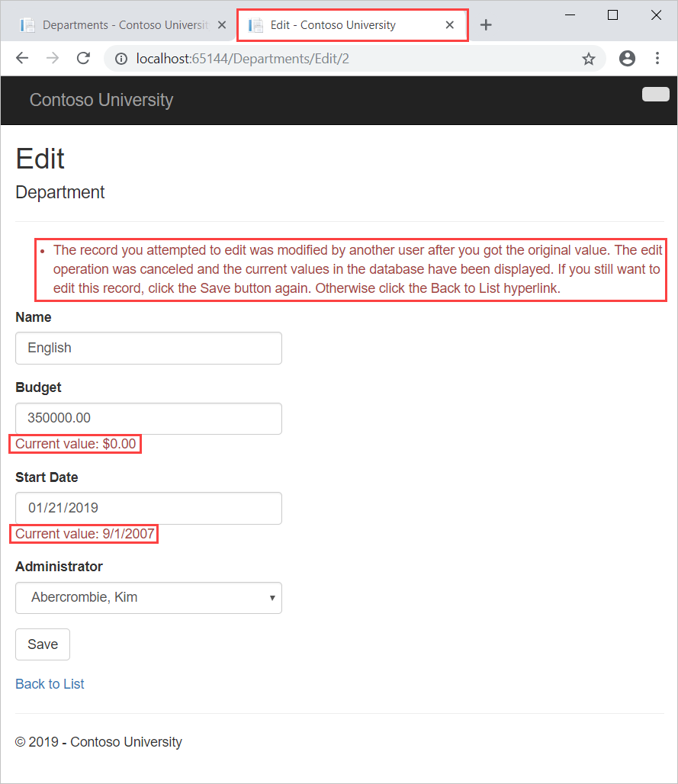Screen dimensions: 678x784
Task: Click the Start Date field
Action: [x=148, y=508]
